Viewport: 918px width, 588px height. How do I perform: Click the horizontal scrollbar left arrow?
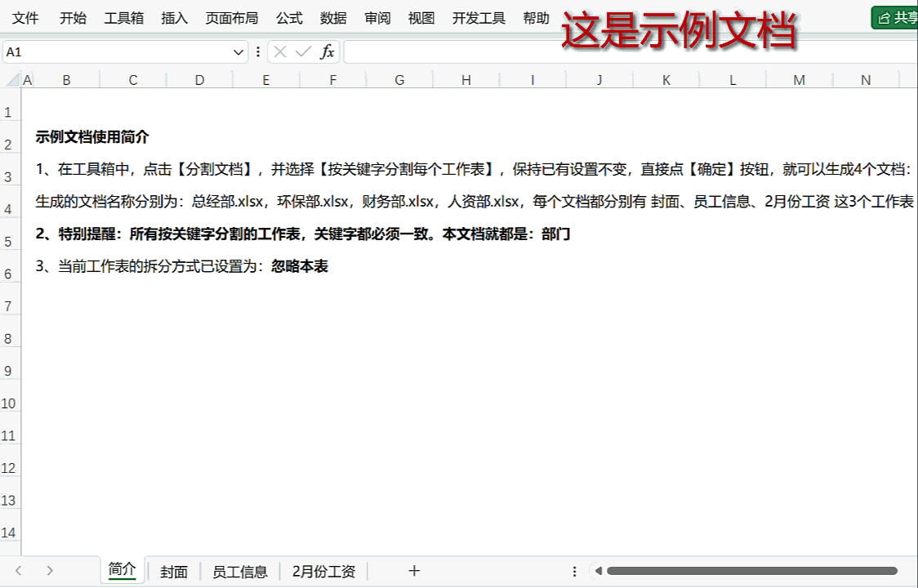click(x=598, y=571)
